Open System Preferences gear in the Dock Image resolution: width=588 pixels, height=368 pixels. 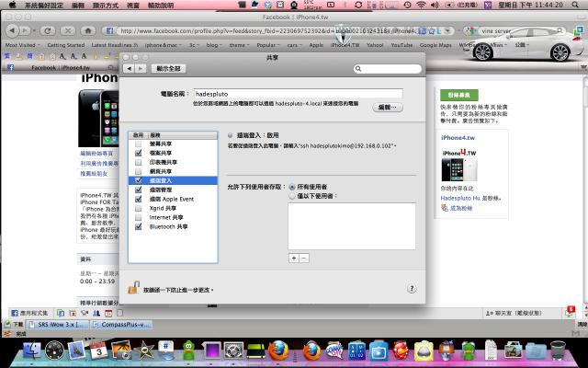(x=233, y=351)
